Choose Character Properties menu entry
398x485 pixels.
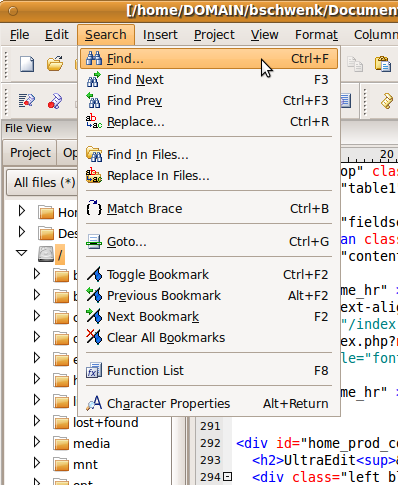point(209,403)
